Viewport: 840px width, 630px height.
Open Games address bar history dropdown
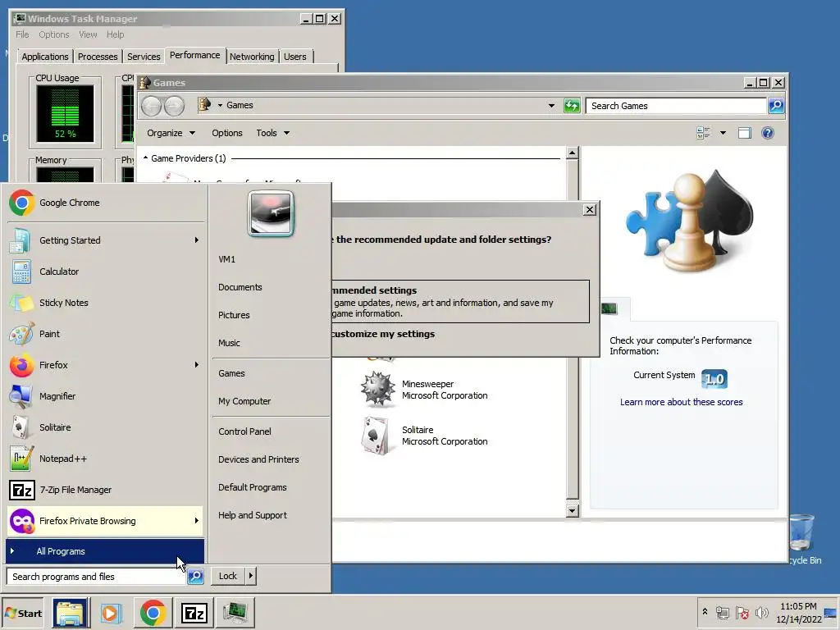tap(551, 106)
